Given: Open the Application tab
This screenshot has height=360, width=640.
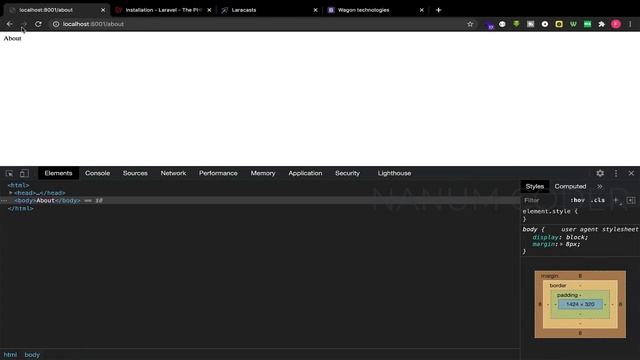Looking at the screenshot, I should [305, 173].
